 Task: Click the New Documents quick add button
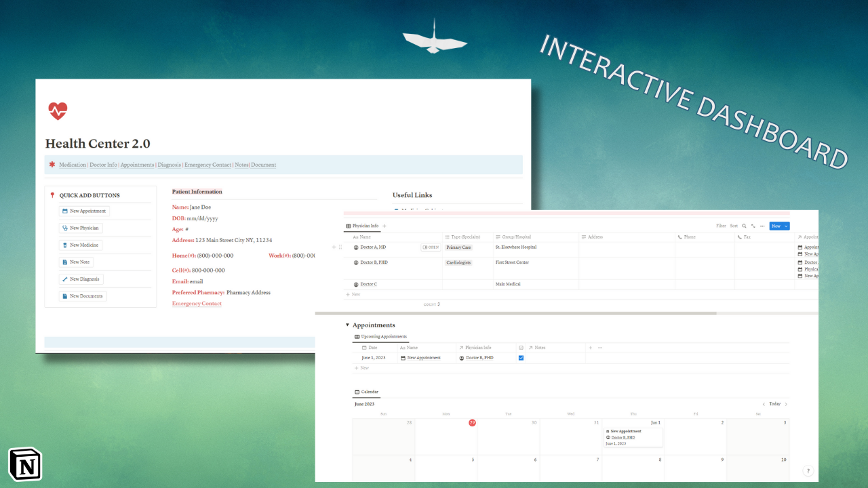coord(83,296)
